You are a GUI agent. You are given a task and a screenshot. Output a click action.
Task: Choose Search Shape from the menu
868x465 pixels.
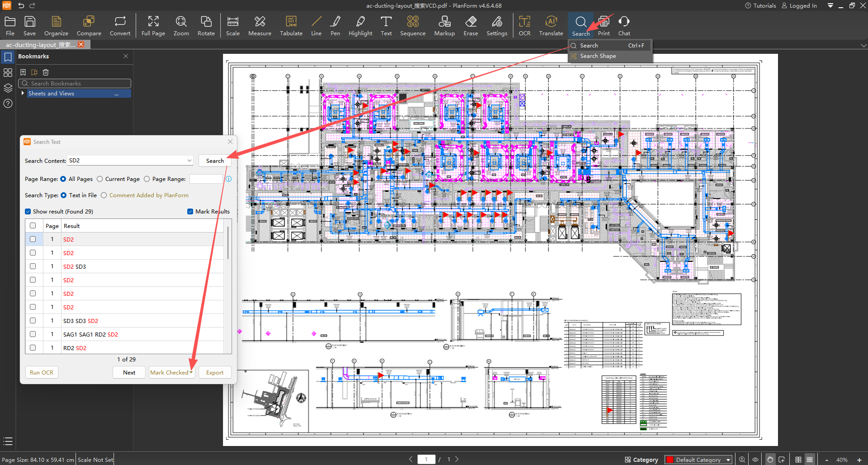click(598, 56)
